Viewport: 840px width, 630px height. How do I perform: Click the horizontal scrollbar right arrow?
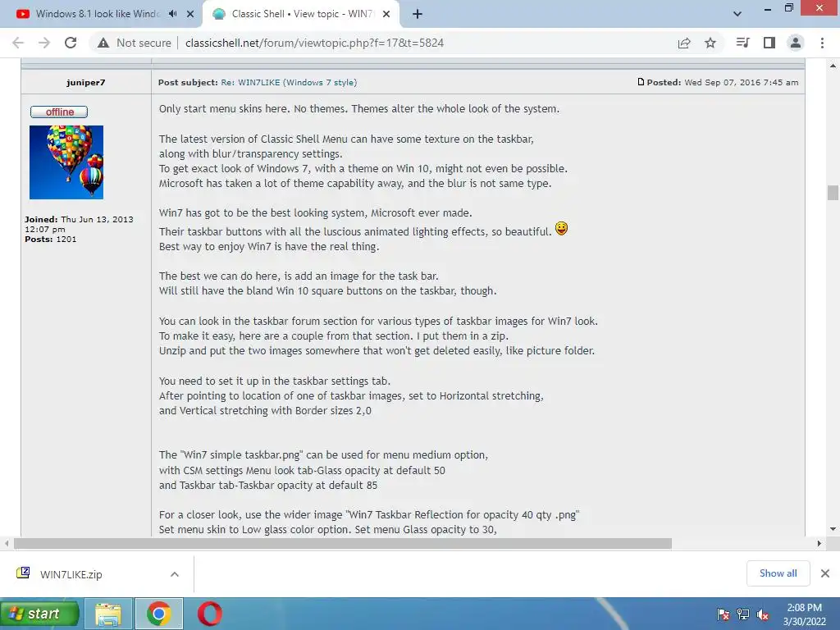pyautogui.click(x=819, y=544)
